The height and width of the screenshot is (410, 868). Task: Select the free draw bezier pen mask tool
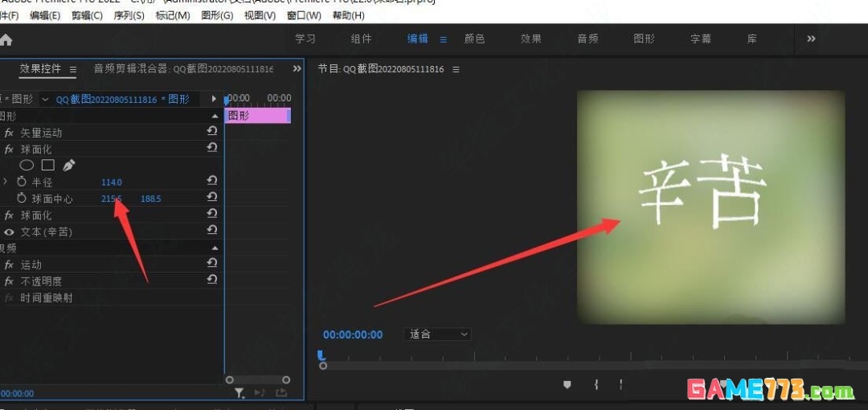pyautogui.click(x=68, y=165)
